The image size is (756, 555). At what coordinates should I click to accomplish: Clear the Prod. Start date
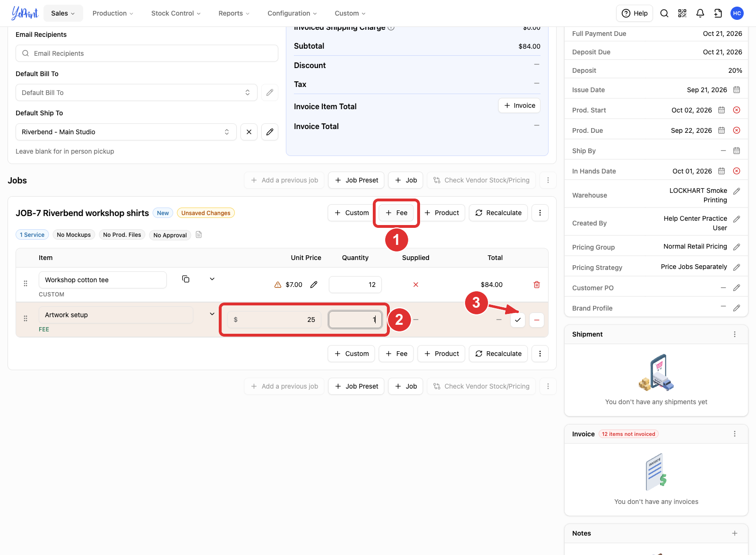(737, 110)
